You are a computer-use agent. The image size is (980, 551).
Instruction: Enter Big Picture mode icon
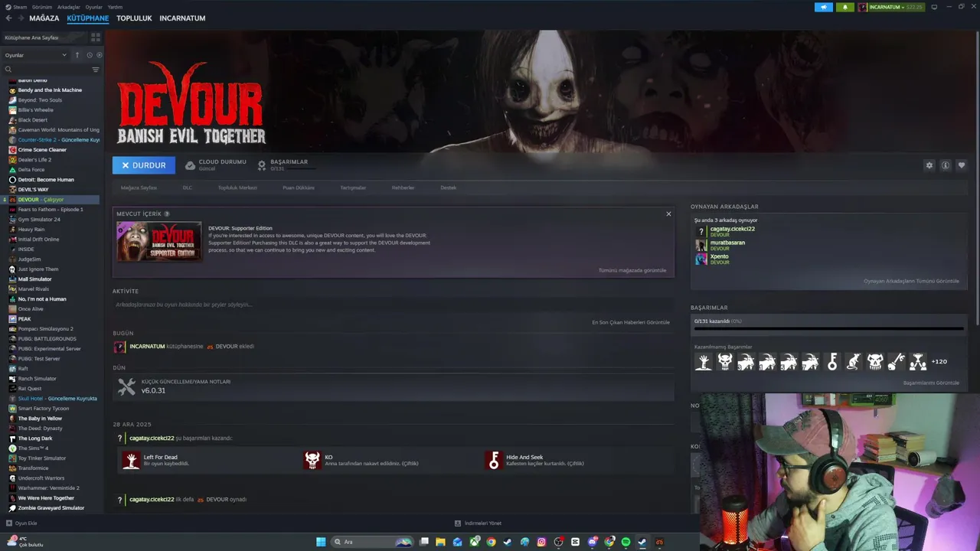934,7
